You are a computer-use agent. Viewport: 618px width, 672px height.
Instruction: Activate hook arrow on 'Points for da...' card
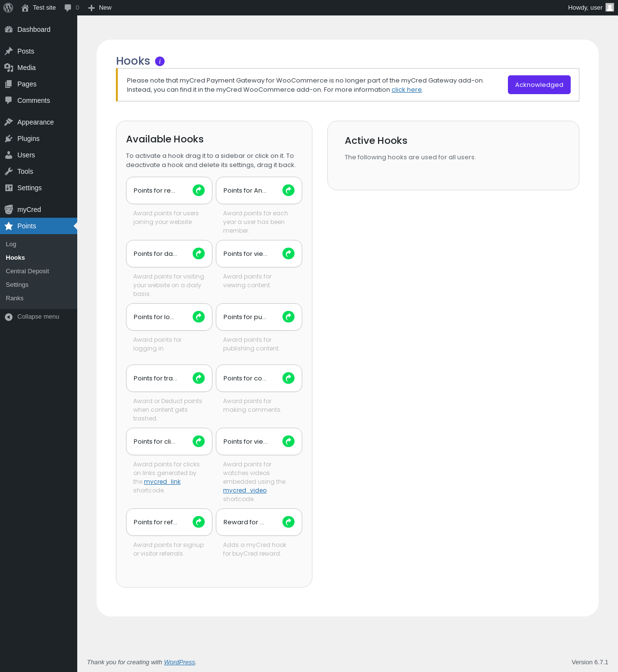tap(198, 253)
